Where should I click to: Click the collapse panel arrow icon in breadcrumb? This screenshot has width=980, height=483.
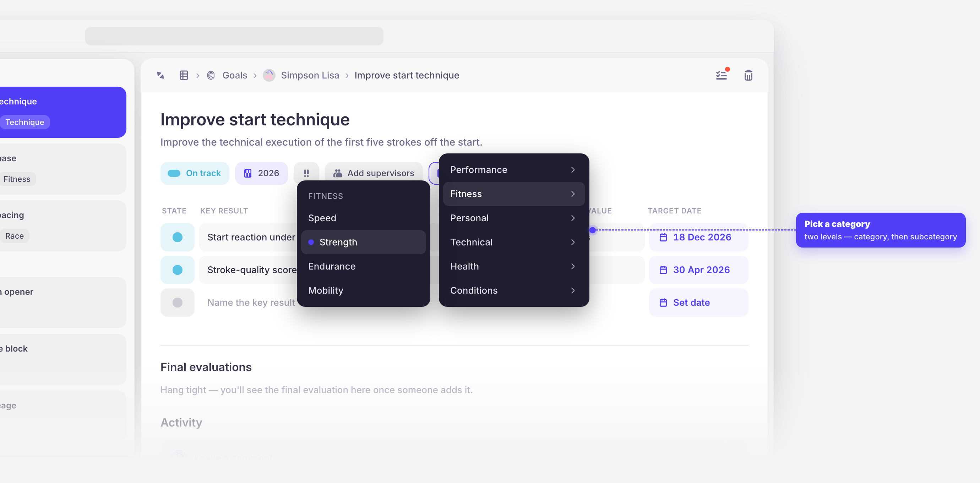(160, 75)
